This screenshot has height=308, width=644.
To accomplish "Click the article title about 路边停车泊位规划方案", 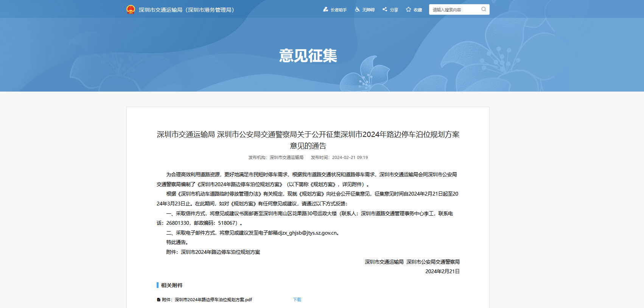I will 308,140.
